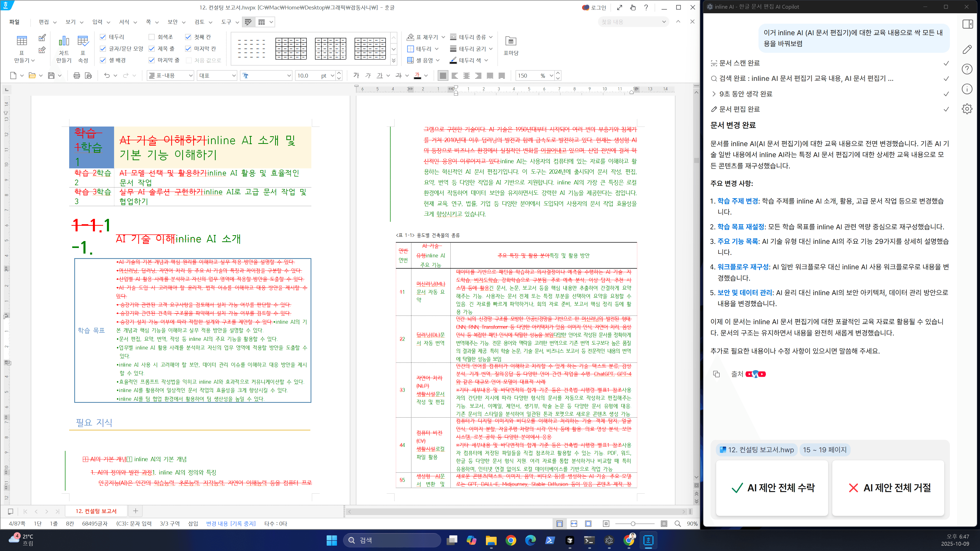Align paragraph left
The image size is (980, 551).
455,76
